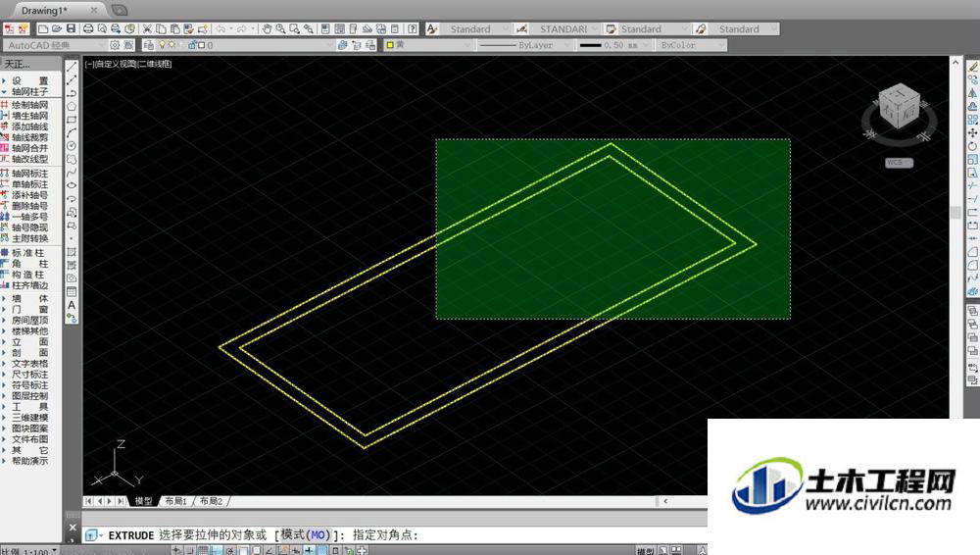Screen dimensions: 980x555
Task: Click the Zoom Realtime magnifier icon
Action: click(x=280, y=28)
